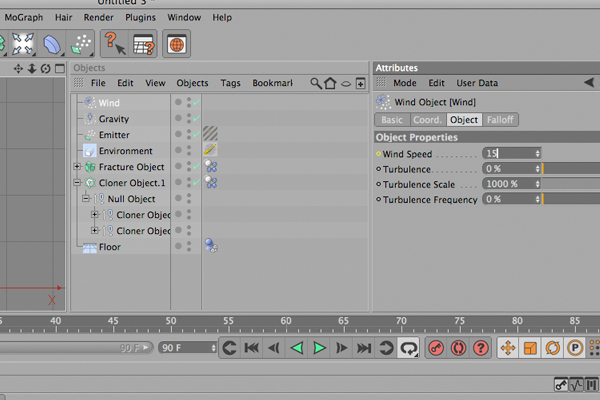Toggle the viewport maximize square icon
The image size is (600, 400).
[x=60, y=69]
